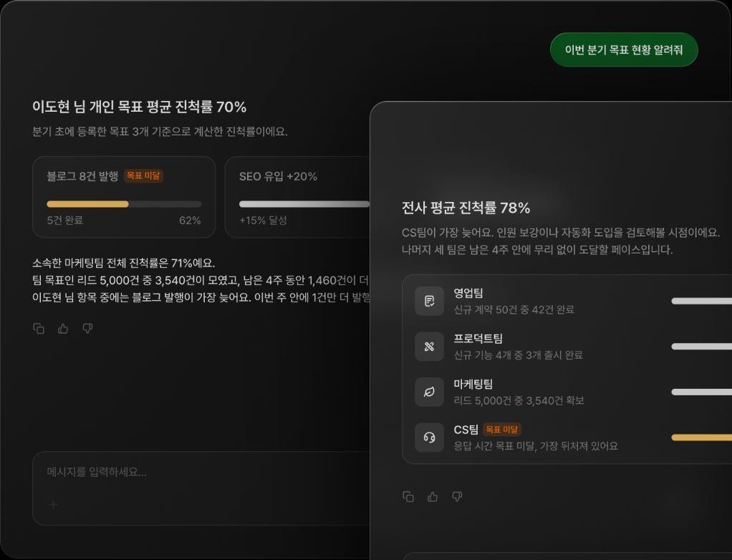This screenshot has width=732, height=560.
Task: Open the 블로그 8건 발행 goal card
Action: [124, 197]
